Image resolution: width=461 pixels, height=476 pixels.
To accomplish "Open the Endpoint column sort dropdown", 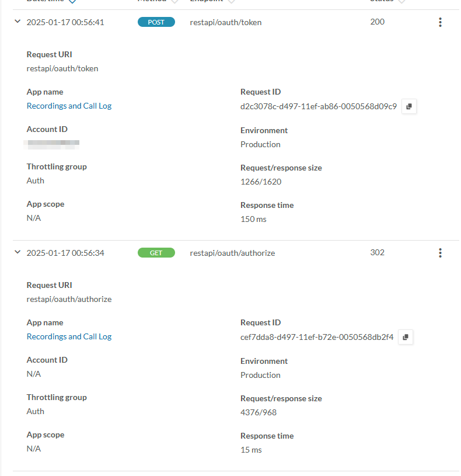I will coord(231,1).
